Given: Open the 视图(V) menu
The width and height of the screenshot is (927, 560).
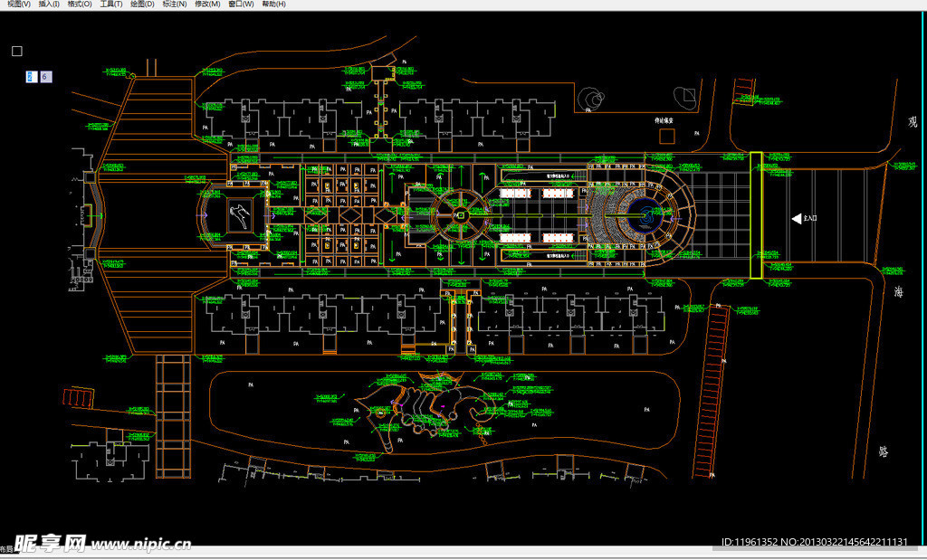Looking at the screenshot, I should pos(18,5).
